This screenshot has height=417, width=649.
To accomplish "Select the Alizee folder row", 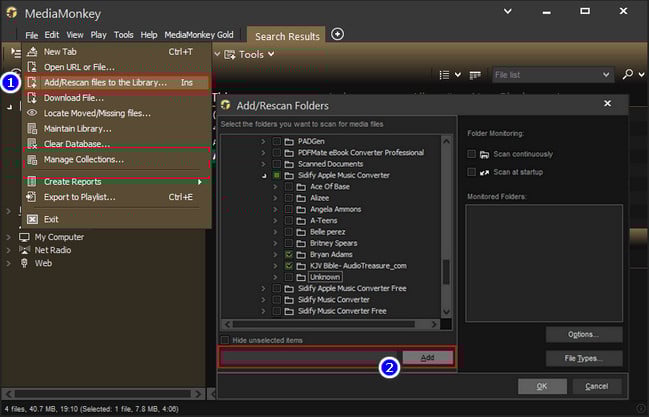I will click(x=320, y=198).
